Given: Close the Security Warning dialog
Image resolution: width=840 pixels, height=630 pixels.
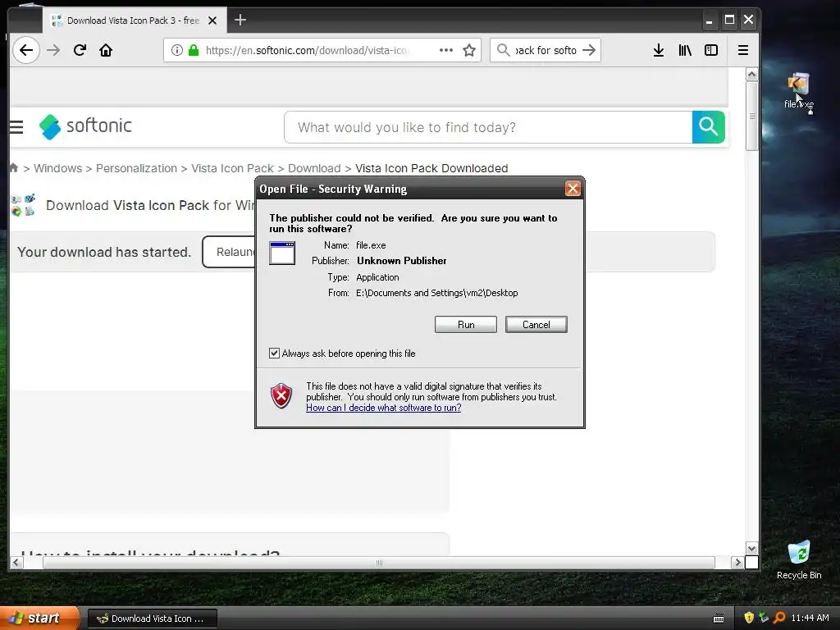Looking at the screenshot, I should pos(573,189).
